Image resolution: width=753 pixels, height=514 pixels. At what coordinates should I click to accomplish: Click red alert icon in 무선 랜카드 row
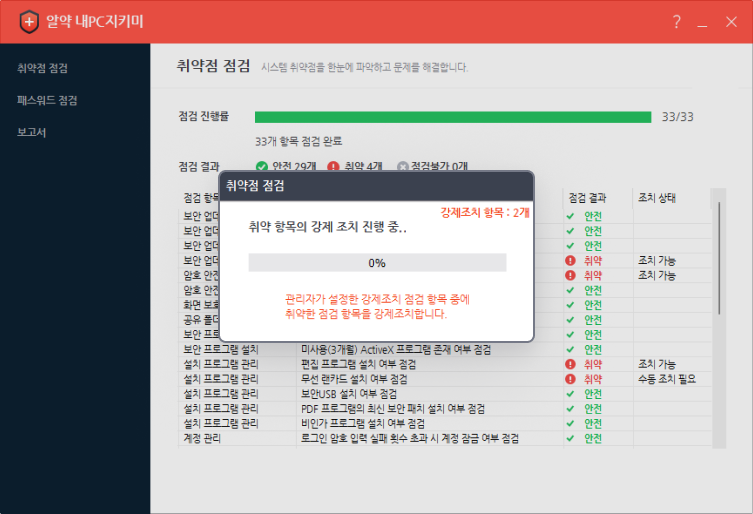click(x=570, y=379)
